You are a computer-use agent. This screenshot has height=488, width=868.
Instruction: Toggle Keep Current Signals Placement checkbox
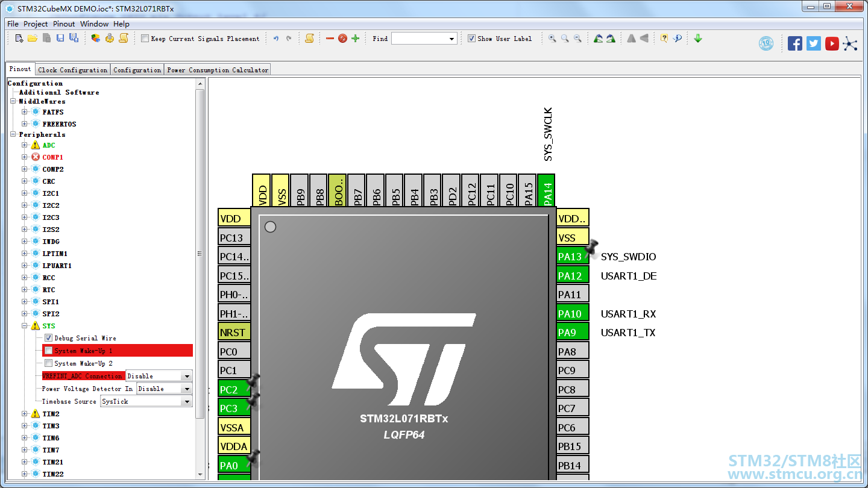click(x=145, y=39)
